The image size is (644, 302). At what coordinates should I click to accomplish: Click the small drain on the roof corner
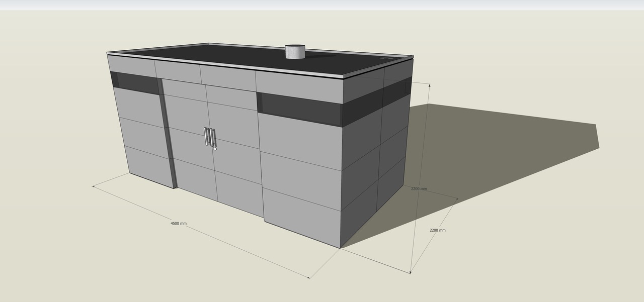coord(387,59)
